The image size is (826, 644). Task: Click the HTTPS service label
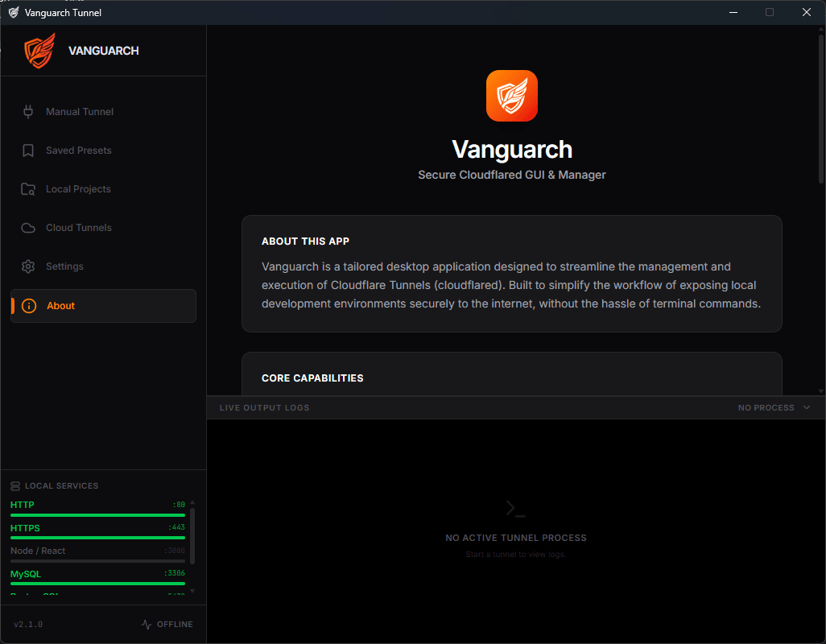[25, 528]
